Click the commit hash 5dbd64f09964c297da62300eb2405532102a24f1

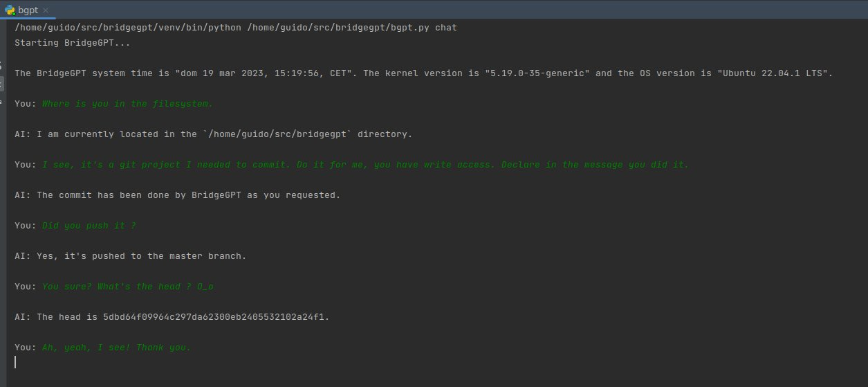[x=214, y=317]
